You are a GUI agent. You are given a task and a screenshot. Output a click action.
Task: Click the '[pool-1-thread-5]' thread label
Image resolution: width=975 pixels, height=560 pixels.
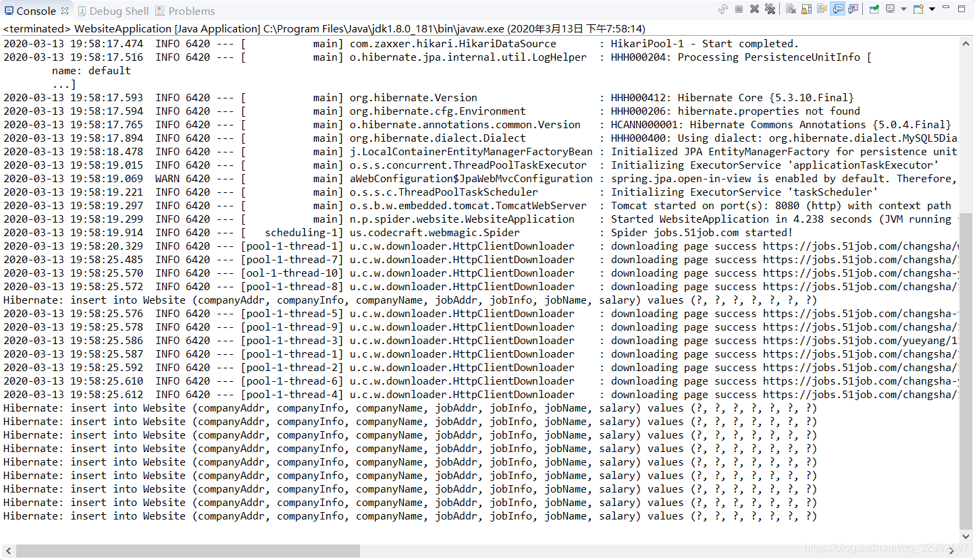click(x=292, y=313)
